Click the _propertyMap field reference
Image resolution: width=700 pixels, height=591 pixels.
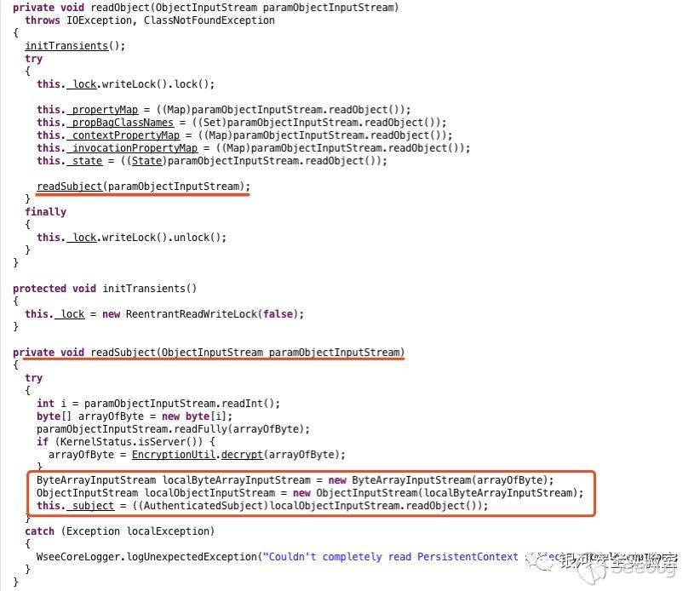pyautogui.click(x=102, y=110)
